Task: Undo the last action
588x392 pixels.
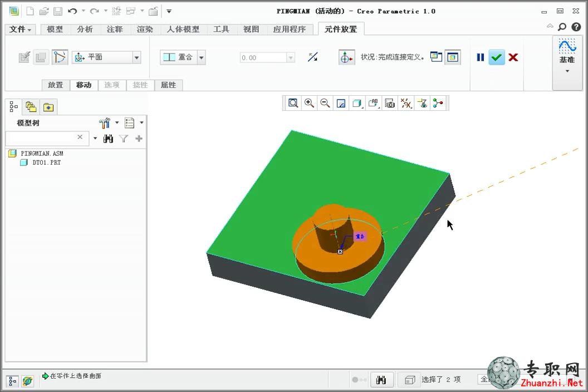Action: pyautogui.click(x=72, y=11)
